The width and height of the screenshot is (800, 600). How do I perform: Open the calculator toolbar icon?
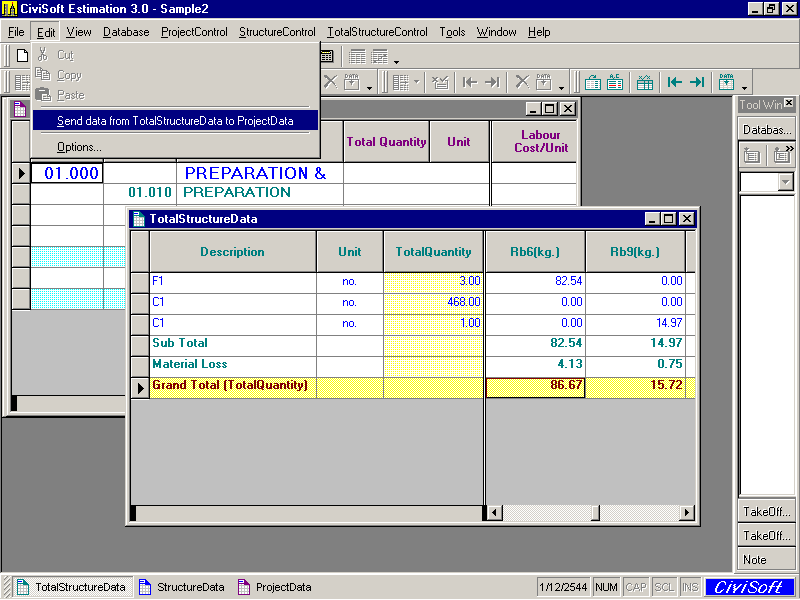[x=327, y=56]
